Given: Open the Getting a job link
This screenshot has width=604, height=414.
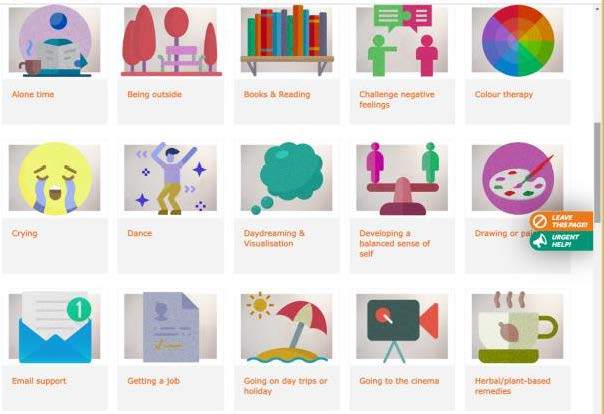Looking at the screenshot, I should click(x=153, y=381).
